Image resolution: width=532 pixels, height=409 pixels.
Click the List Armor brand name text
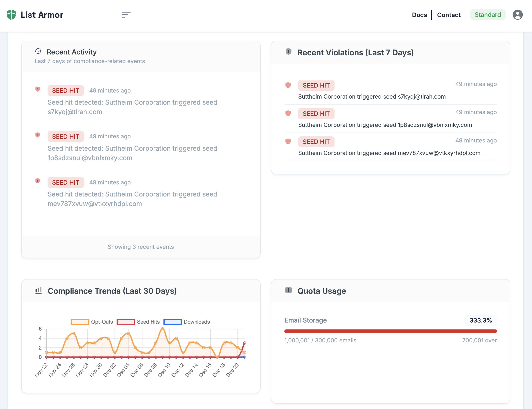click(x=42, y=15)
